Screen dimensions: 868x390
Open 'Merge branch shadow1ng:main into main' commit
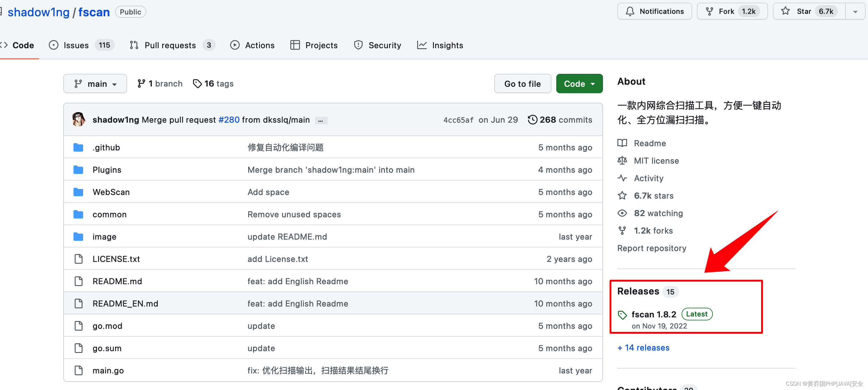point(331,170)
